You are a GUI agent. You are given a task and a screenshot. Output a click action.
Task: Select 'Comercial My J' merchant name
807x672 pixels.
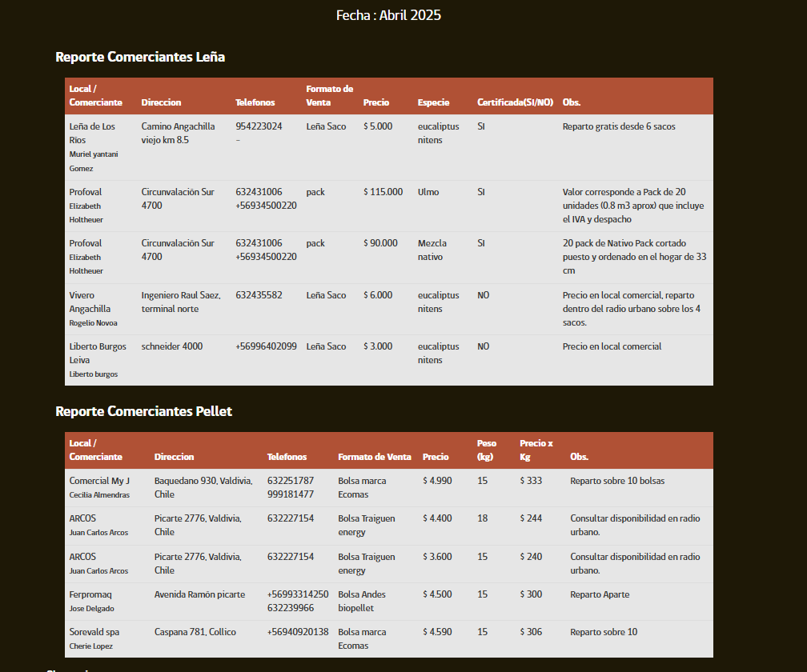(99, 481)
